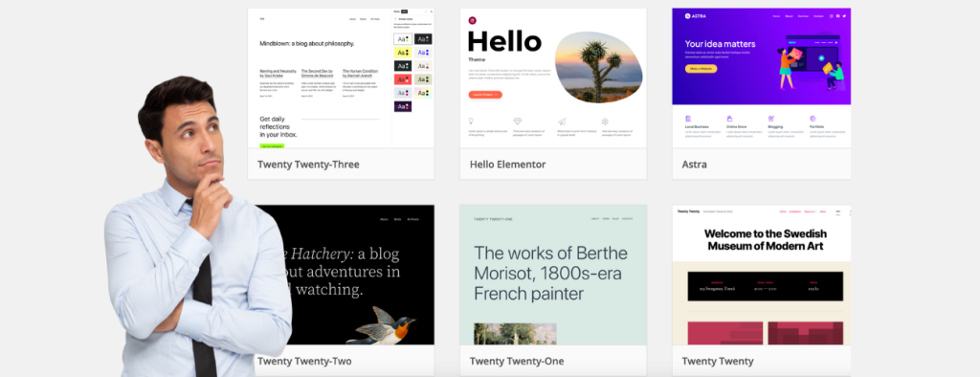
Task: Click the snowflake icon in Hello Elementor preview
Action: pyautogui.click(x=605, y=122)
